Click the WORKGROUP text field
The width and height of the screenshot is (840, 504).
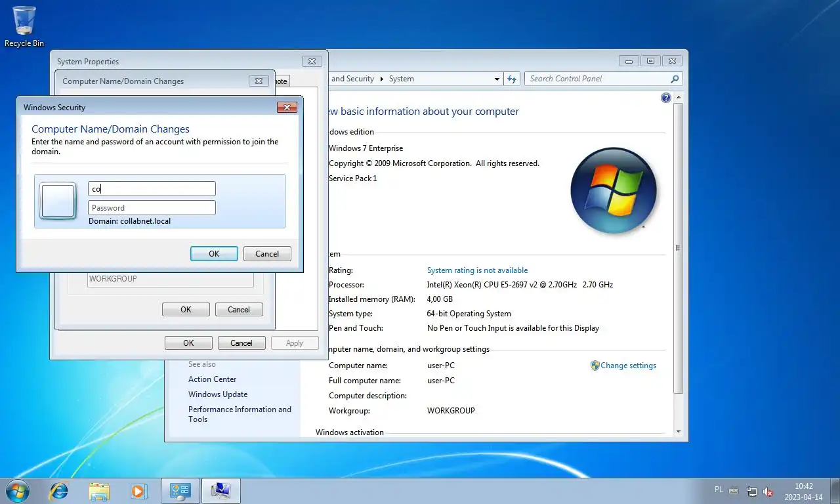click(x=171, y=280)
